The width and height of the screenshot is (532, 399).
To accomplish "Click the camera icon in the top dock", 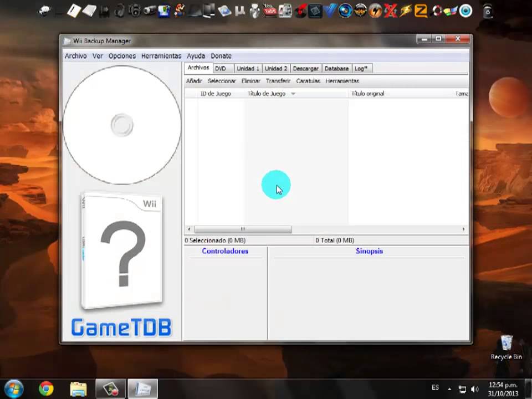I will (134, 11).
